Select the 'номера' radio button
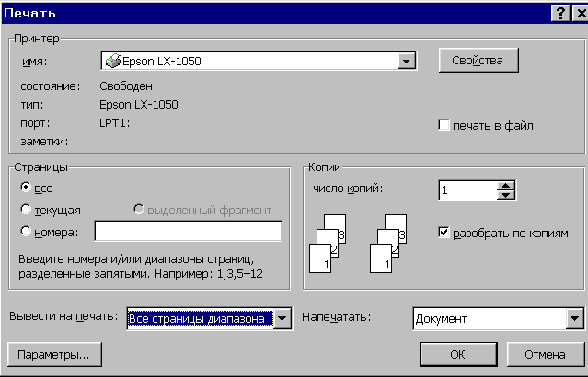 pos(26,231)
